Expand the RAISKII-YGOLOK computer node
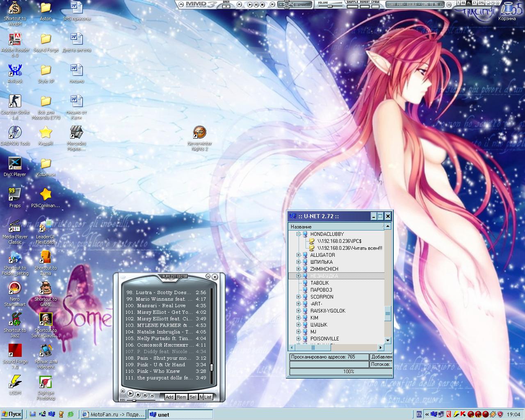Viewport: 525px width, 420px height. [299, 311]
